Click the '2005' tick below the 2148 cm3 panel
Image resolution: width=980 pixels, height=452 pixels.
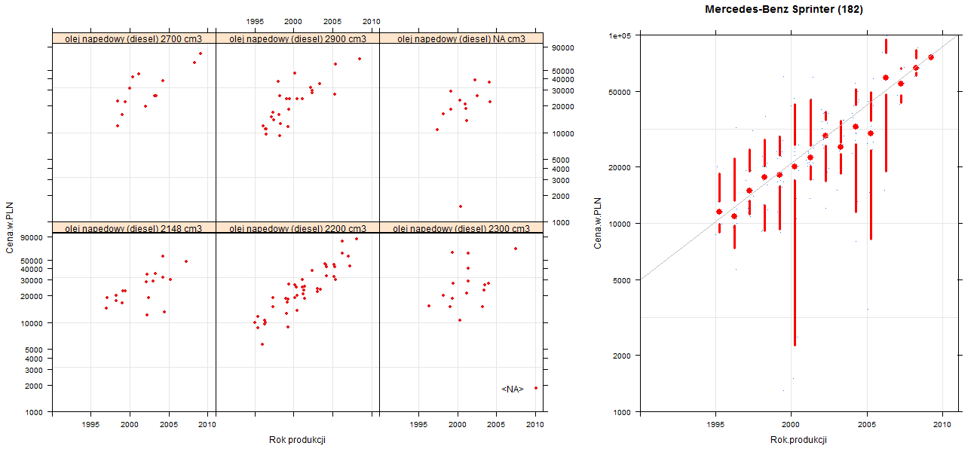pos(169,425)
